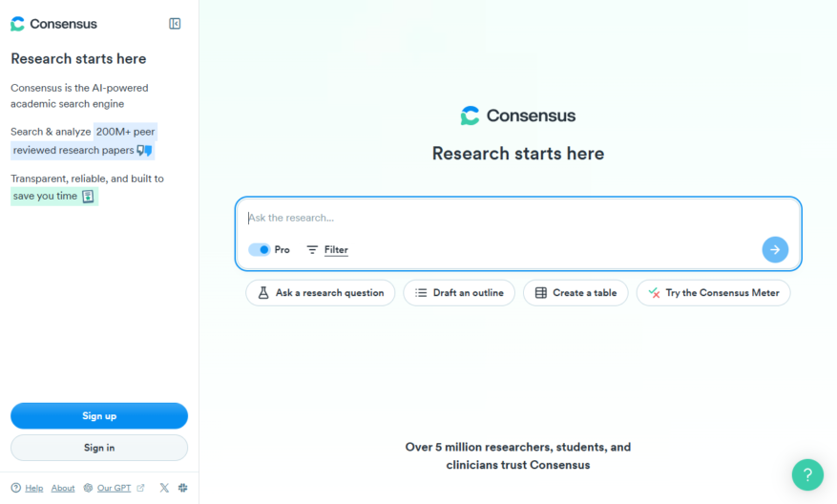Try the Consensus Meter chip
The width and height of the screenshot is (837, 504).
713,293
